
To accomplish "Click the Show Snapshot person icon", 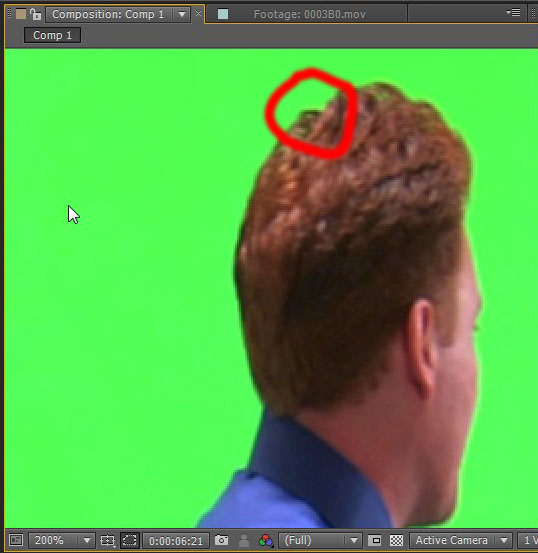I will [x=244, y=540].
